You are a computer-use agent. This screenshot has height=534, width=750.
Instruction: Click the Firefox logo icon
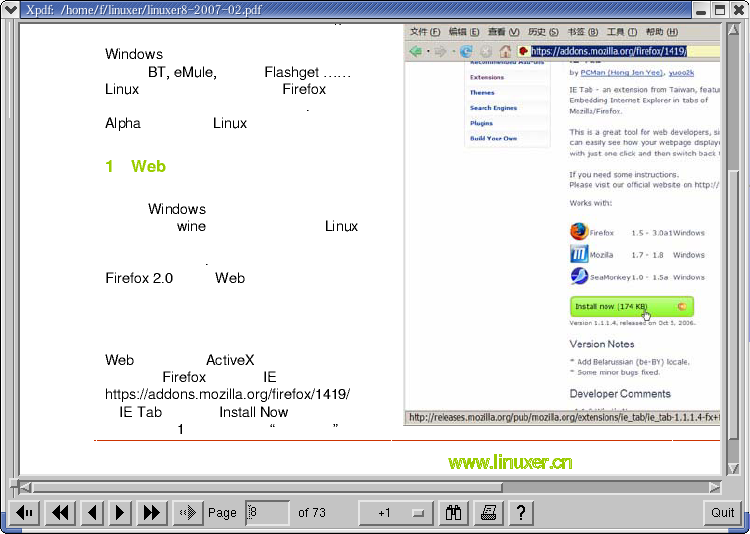click(x=579, y=232)
